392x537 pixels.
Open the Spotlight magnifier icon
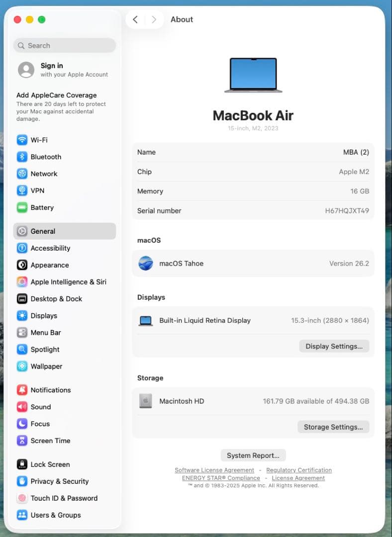[22, 350]
